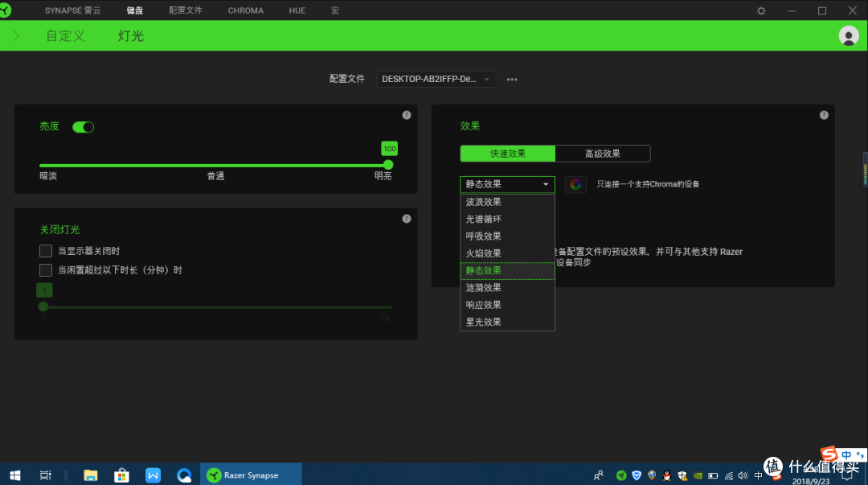Viewport: 868px width, 485px height.
Task: Click the green Razer tray icon
Action: pos(621,475)
